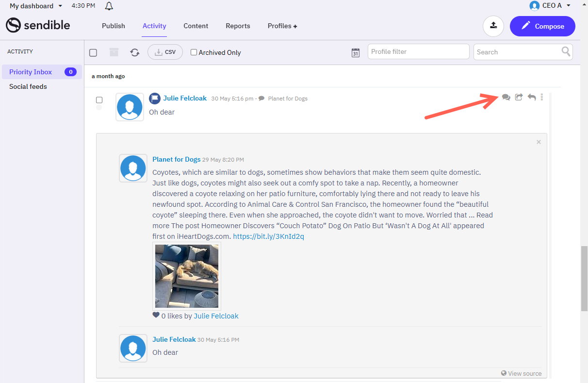Click the View source link
Image resolution: width=588 pixels, height=383 pixels.
coord(521,373)
